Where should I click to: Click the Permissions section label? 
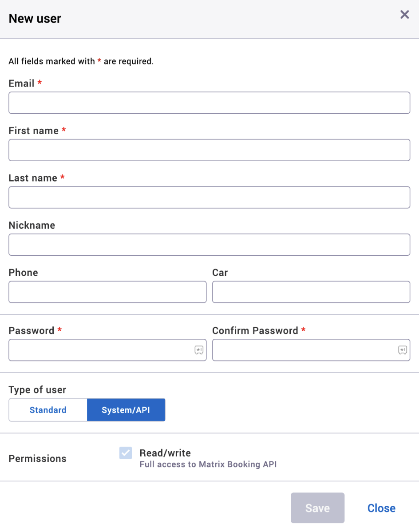(x=37, y=458)
